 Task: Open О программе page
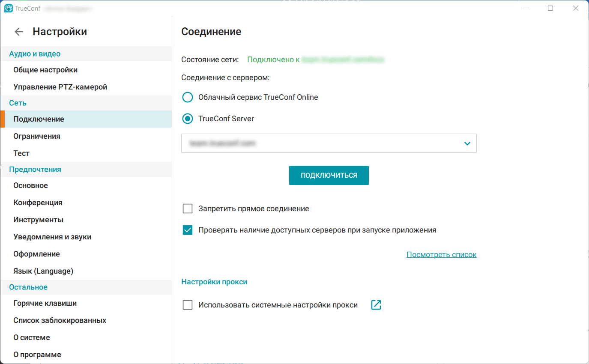pyautogui.click(x=86, y=355)
